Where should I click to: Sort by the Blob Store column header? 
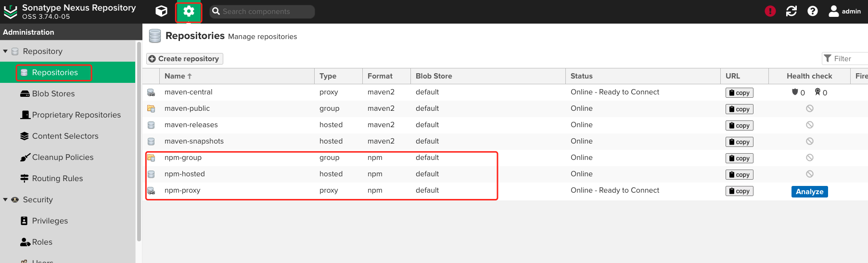[x=488, y=76]
